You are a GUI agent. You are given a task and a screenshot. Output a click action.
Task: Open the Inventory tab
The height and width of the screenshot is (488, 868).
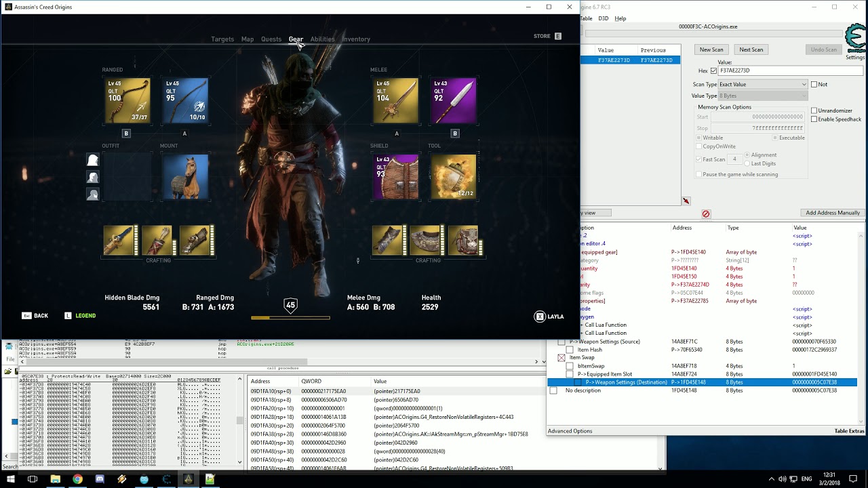(x=356, y=39)
